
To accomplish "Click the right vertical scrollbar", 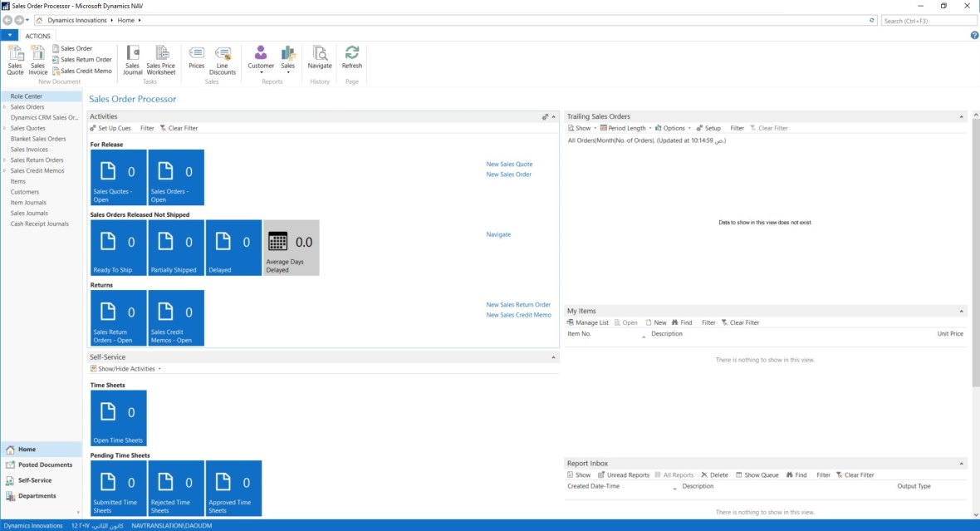I will tap(975, 249).
